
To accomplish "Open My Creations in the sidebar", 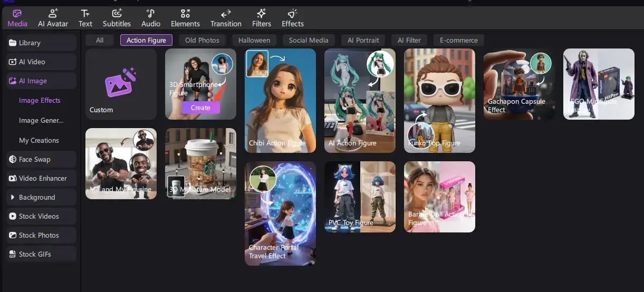I will click(39, 140).
